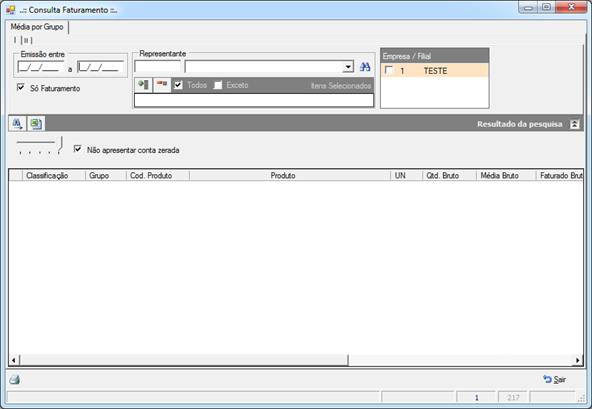Toggle Não apresentar conta zerada

[x=77, y=149]
